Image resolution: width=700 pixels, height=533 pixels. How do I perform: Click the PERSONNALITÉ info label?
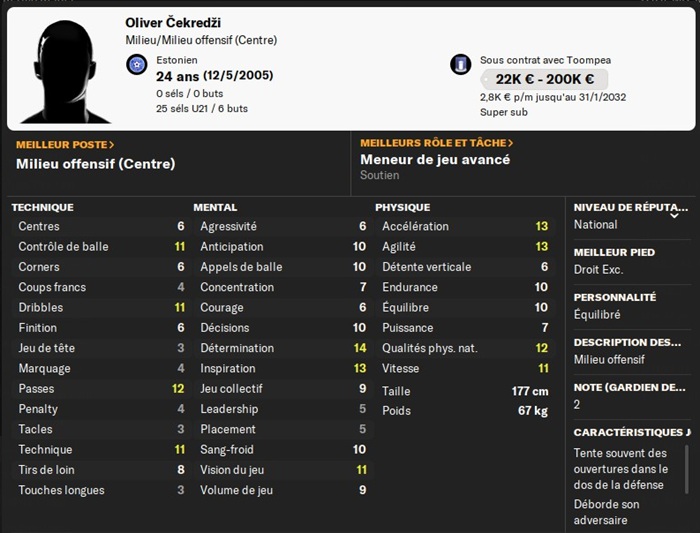pyautogui.click(x=614, y=297)
